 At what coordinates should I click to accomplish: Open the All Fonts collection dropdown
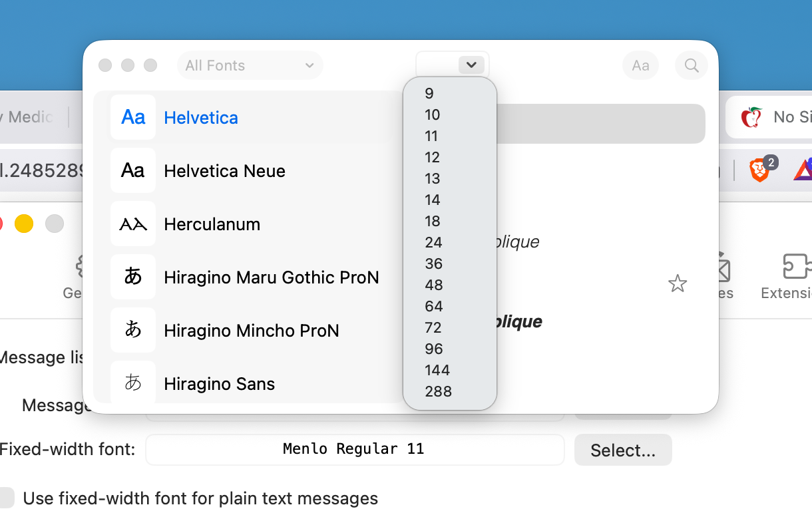[x=250, y=65]
